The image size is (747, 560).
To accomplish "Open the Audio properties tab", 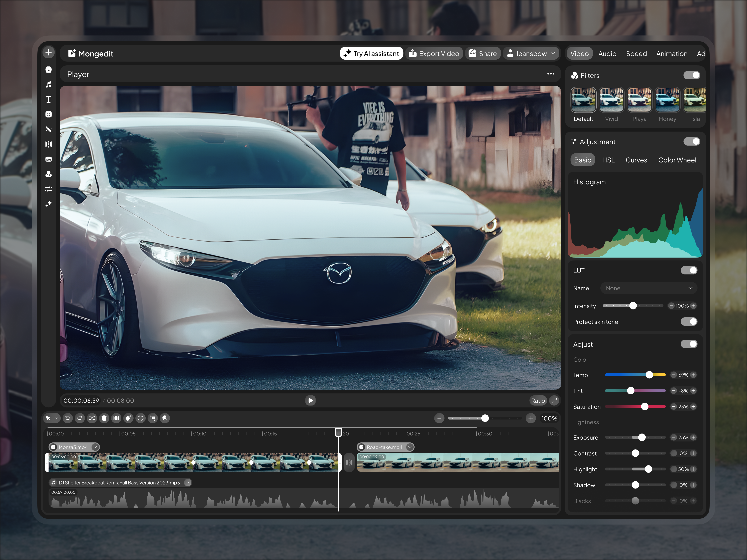I will coord(607,54).
